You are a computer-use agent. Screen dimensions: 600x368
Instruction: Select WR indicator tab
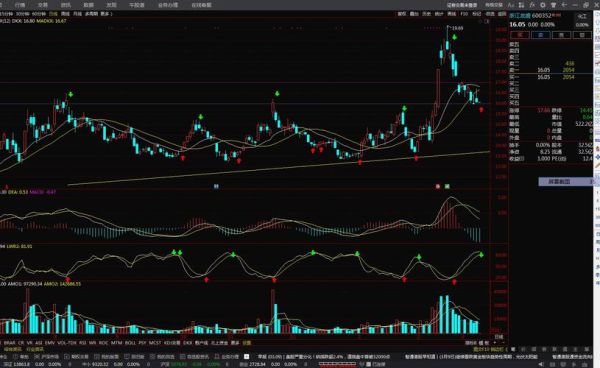[x=92, y=343]
